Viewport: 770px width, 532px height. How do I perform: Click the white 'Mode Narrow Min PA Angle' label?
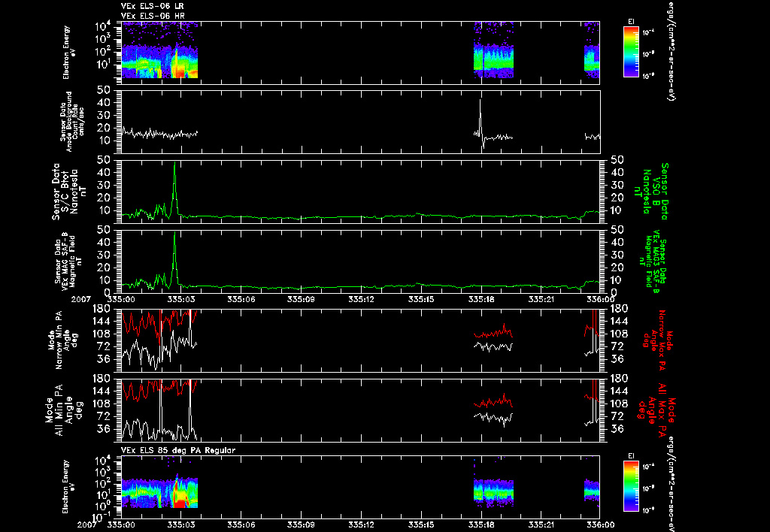63,340
